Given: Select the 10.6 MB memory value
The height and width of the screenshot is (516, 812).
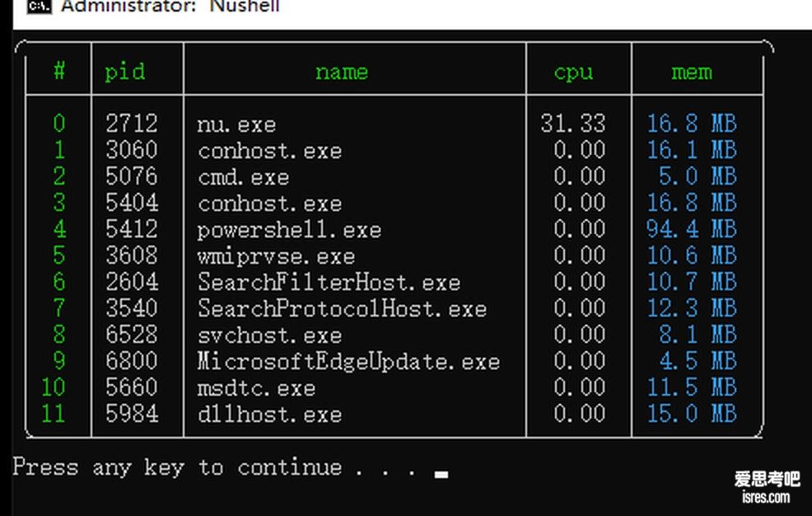Looking at the screenshot, I should tap(692, 256).
